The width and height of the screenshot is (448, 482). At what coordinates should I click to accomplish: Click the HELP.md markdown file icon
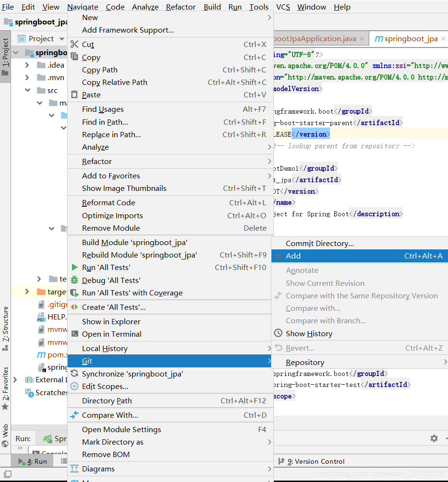pyautogui.click(x=41, y=317)
